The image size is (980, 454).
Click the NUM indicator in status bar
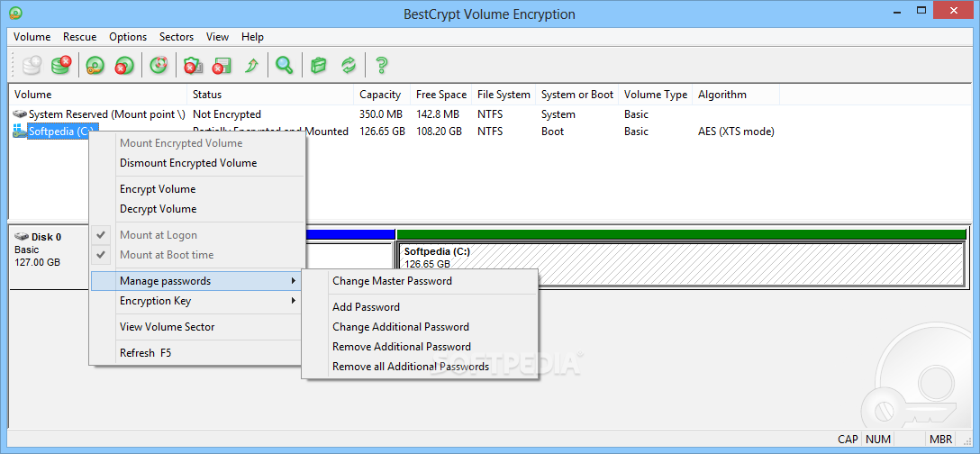pos(879,439)
